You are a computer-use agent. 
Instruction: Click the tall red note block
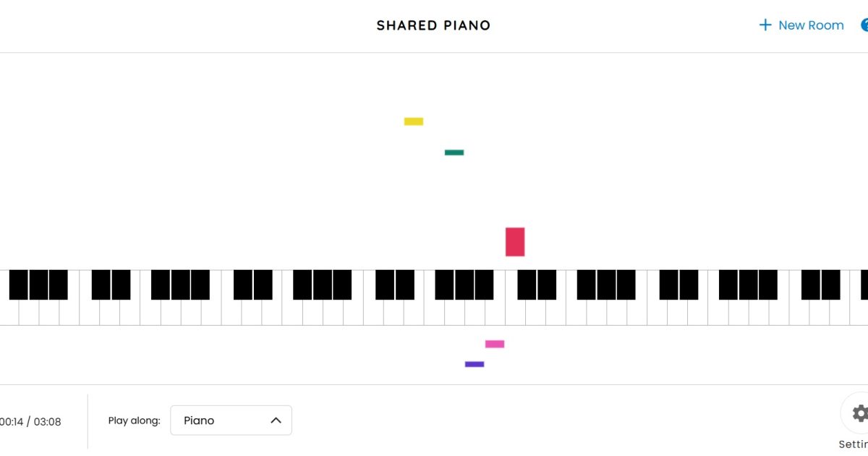515,242
